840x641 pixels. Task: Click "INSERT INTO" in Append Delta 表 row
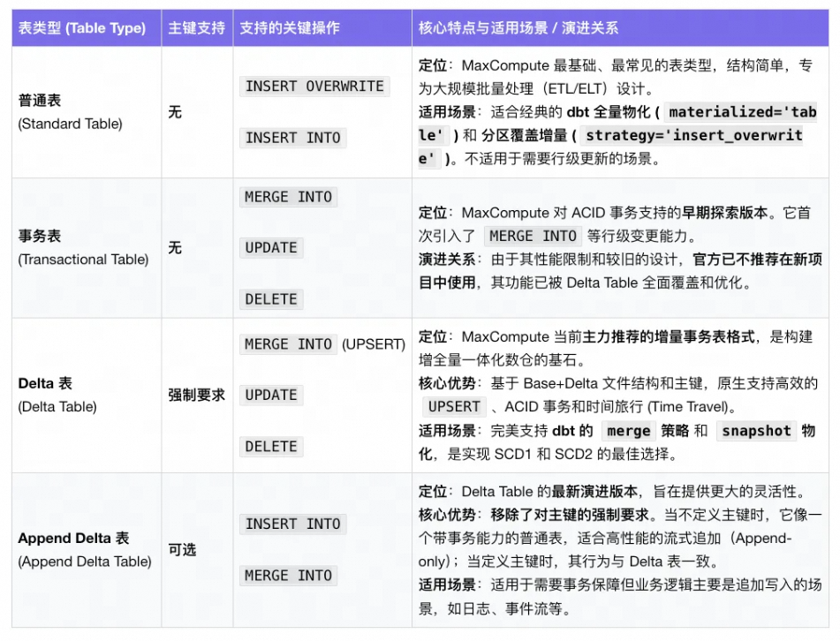click(x=292, y=524)
